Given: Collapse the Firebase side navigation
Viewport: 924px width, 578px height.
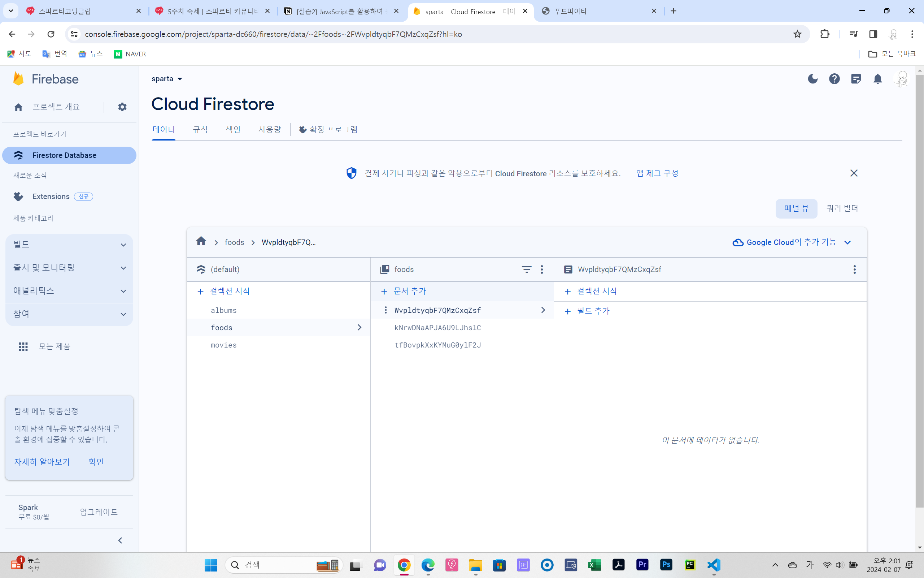Looking at the screenshot, I should point(120,540).
